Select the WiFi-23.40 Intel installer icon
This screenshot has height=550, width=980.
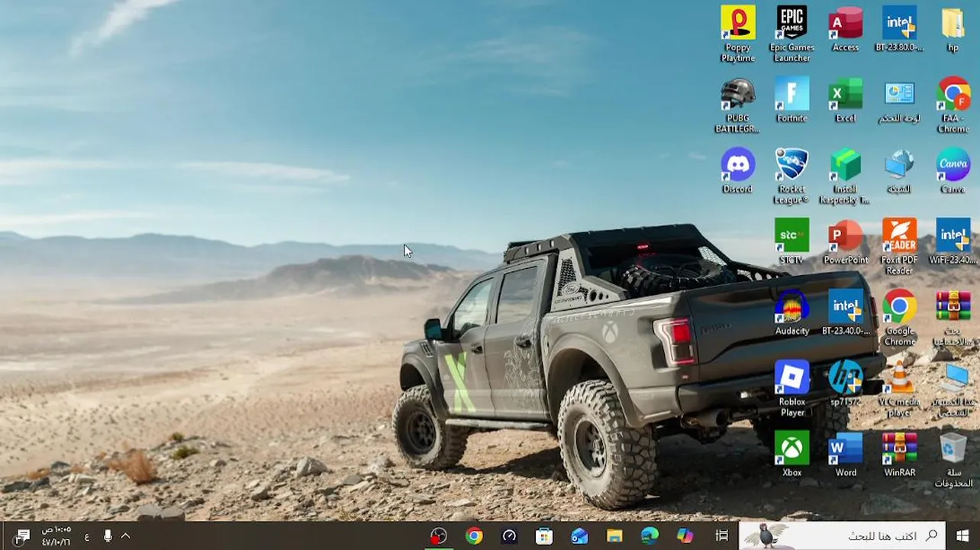coord(953,241)
